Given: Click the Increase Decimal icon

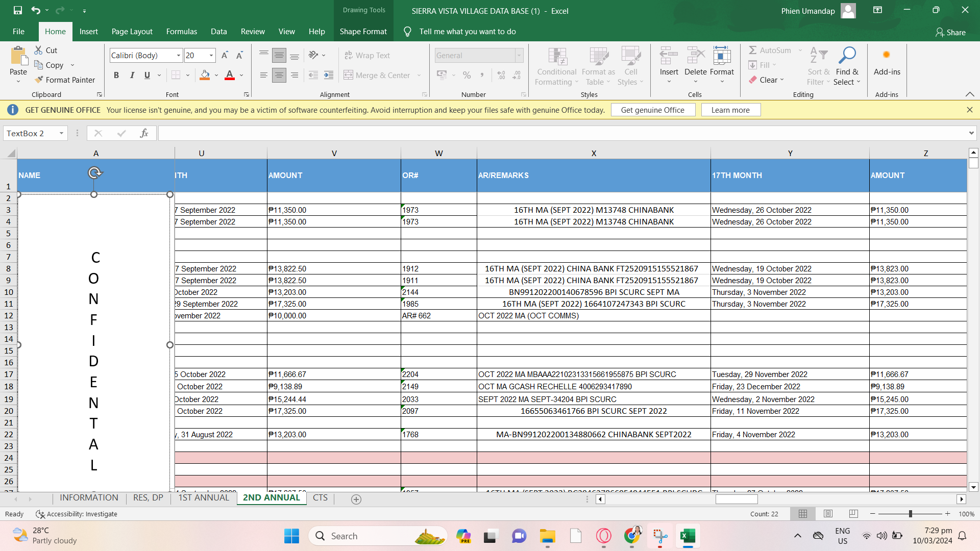Looking at the screenshot, I should (501, 75).
